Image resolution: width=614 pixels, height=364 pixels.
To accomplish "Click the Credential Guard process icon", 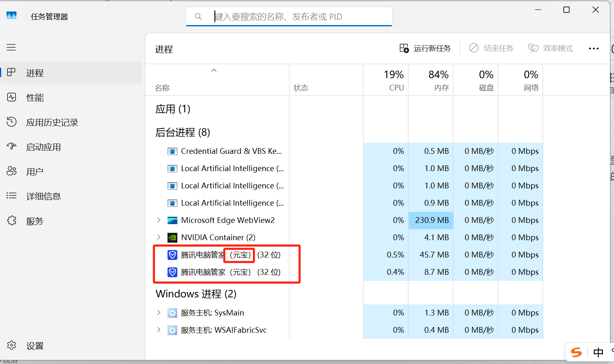I will coord(172,151).
